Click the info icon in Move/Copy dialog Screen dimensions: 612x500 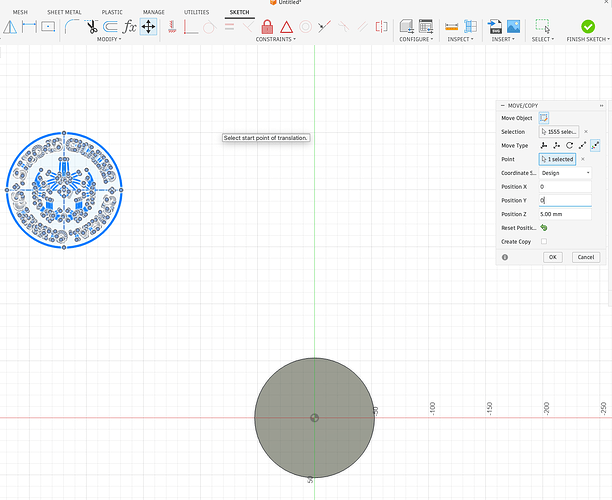505,257
